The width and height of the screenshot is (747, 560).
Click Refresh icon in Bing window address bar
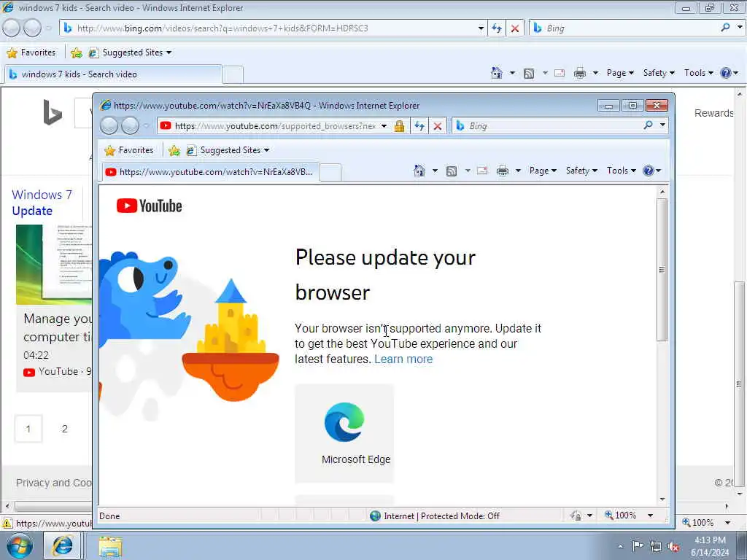tap(497, 28)
